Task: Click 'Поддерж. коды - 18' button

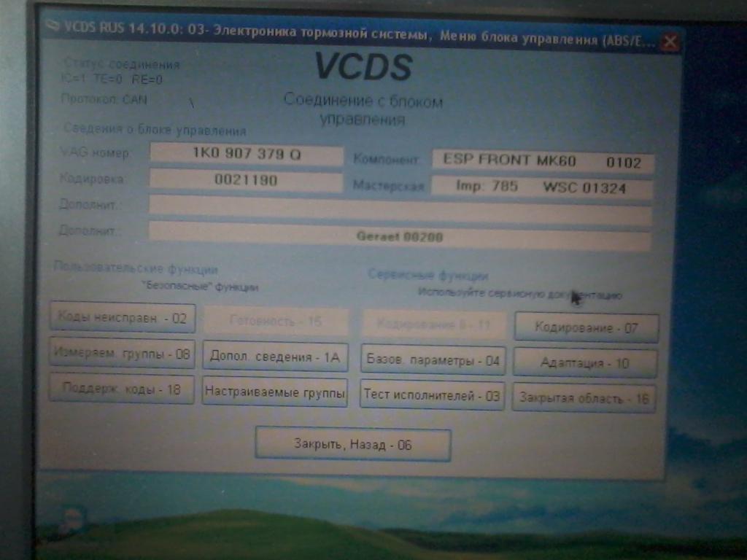Action: 122,389
